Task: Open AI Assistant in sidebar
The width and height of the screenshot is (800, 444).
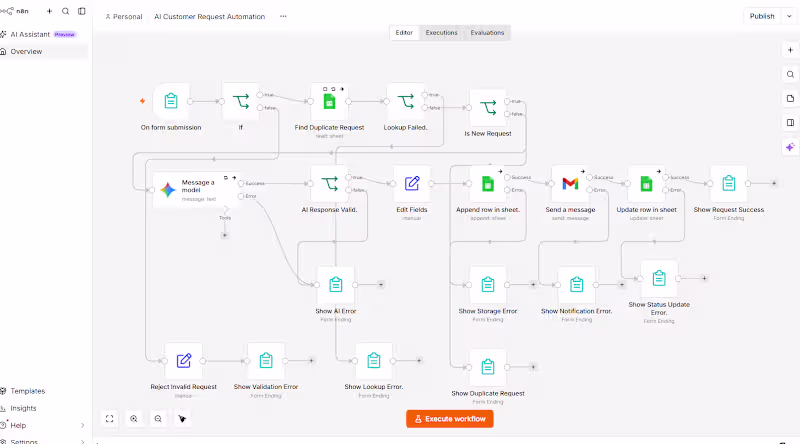Action: point(43,34)
